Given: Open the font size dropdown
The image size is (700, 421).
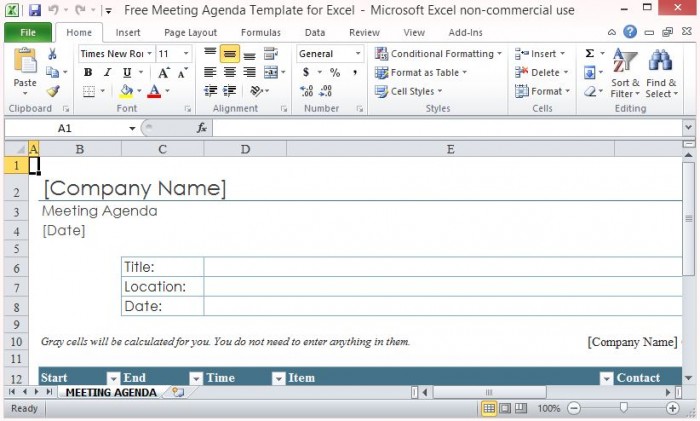Looking at the screenshot, I should click(186, 54).
